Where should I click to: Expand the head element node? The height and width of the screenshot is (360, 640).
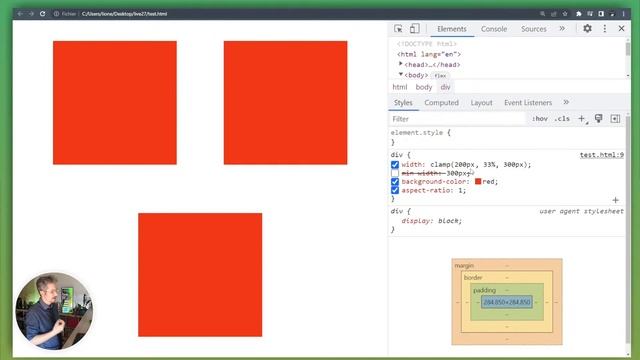point(400,64)
